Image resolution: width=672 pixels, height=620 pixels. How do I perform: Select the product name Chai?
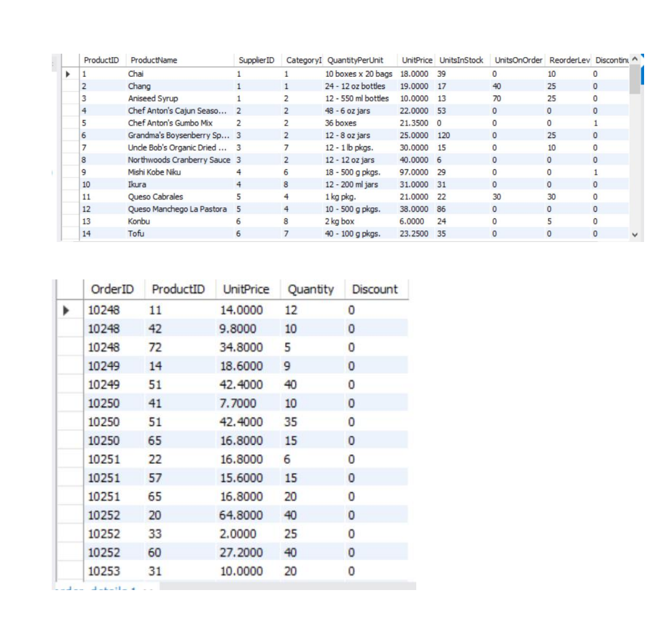(x=135, y=74)
